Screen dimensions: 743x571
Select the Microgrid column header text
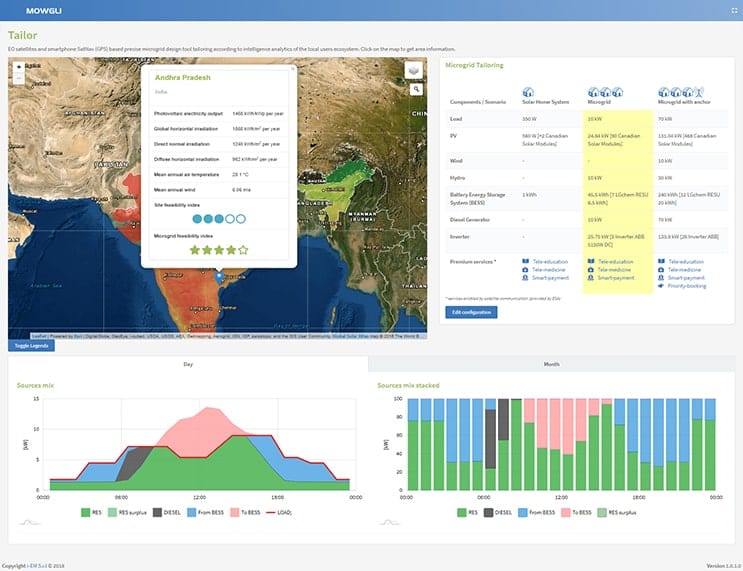tap(599, 102)
